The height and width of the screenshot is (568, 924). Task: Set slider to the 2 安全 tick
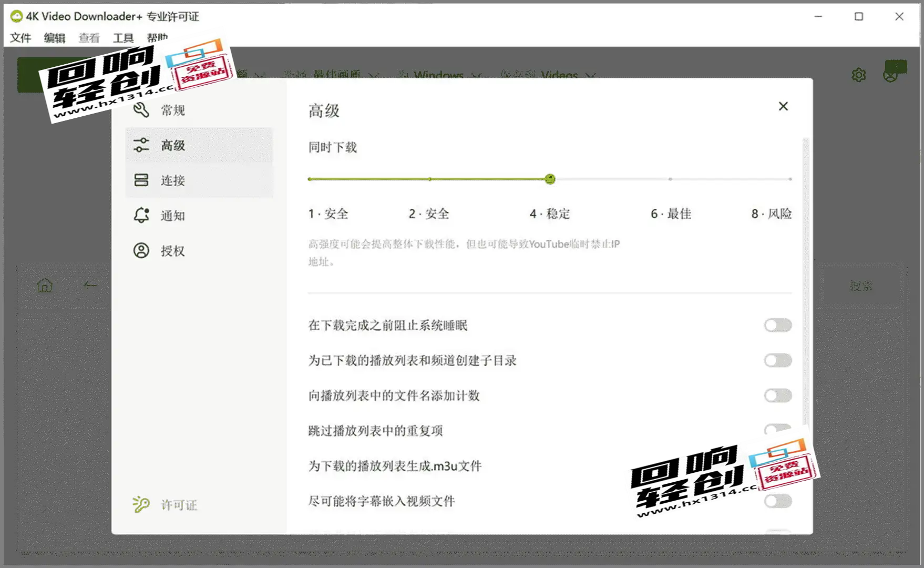coord(429,179)
